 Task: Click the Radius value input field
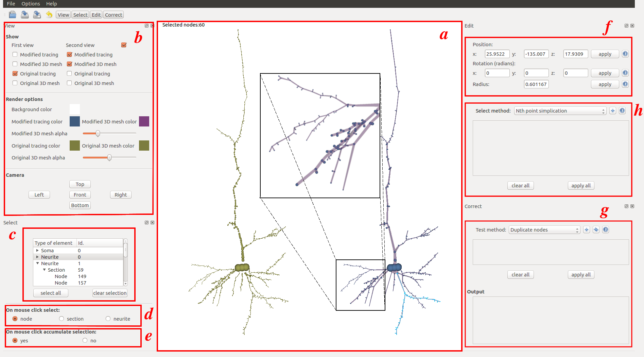click(536, 84)
